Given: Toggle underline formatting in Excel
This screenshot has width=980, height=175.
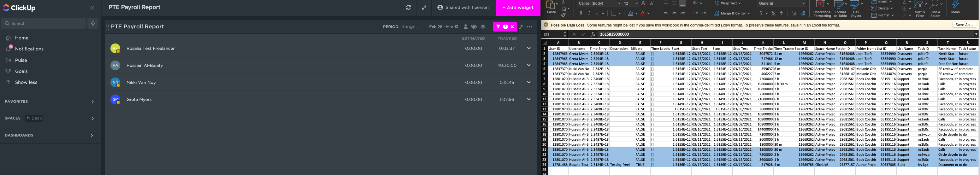Looking at the screenshot, I should point(597,13).
